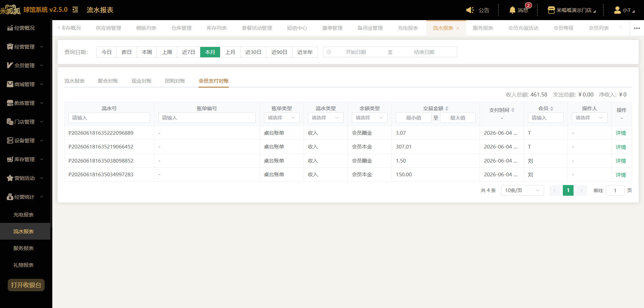Screen dimensions: 644x308
Task: Click the 账单编号 filter input
Action: pyautogui.click(x=207, y=118)
